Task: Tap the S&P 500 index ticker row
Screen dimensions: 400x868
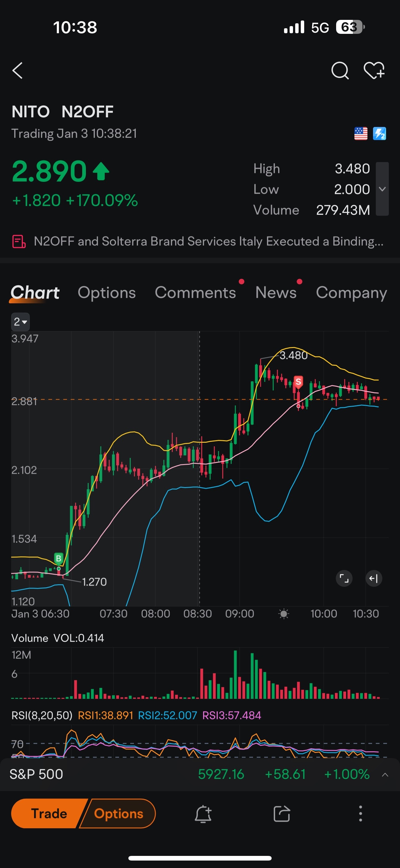Action: [200, 774]
